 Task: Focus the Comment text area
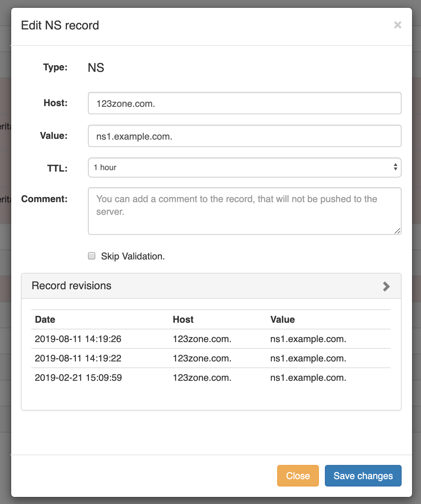point(244,211)
